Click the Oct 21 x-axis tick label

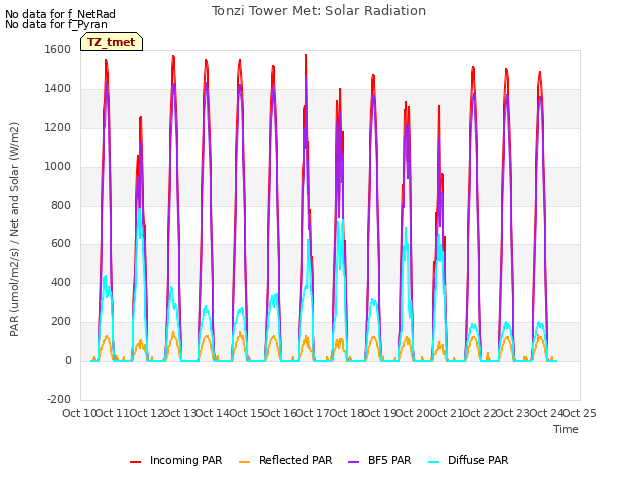tap(446, 413)
